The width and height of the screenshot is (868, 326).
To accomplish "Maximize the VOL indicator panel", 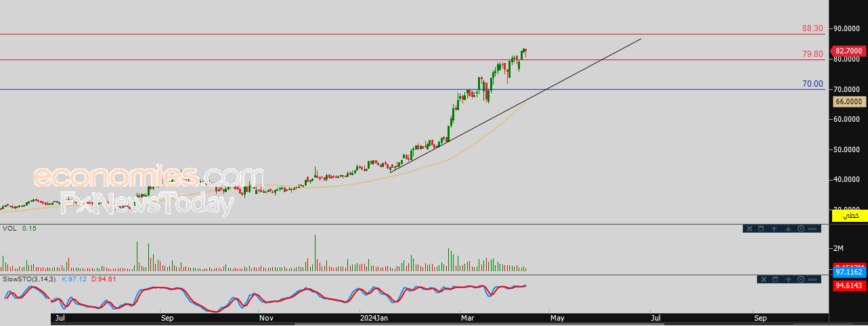I will pos(761,229).
